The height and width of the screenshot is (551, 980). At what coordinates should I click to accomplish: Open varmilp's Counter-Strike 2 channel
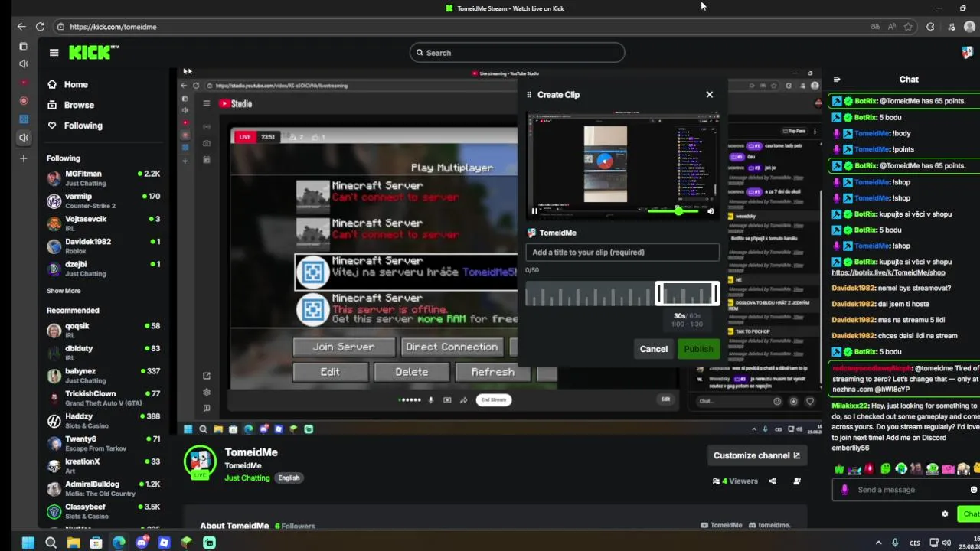click(x=103, y=201)
